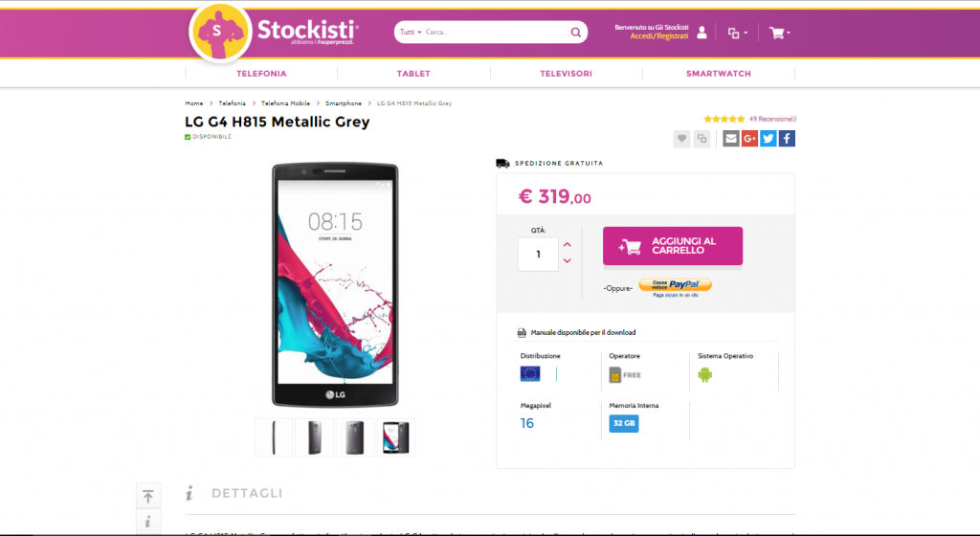This screenshot has height=536, width=980.
Task: Click into the quantity input field
Action: click(538, 254)
